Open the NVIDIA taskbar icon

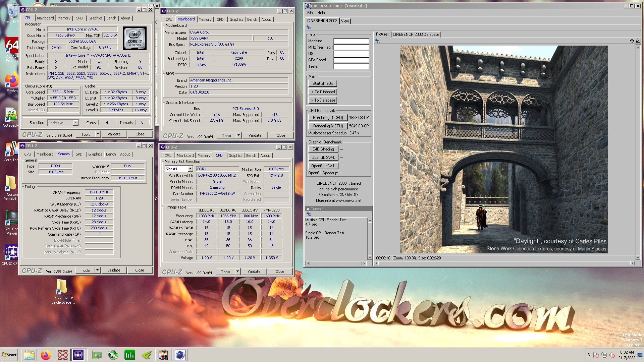point(147,355)
